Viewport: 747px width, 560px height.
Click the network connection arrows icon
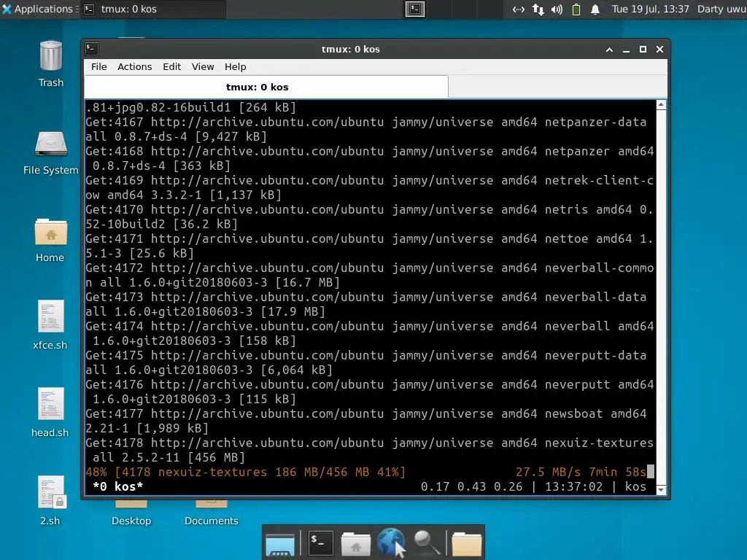point(519,9)
